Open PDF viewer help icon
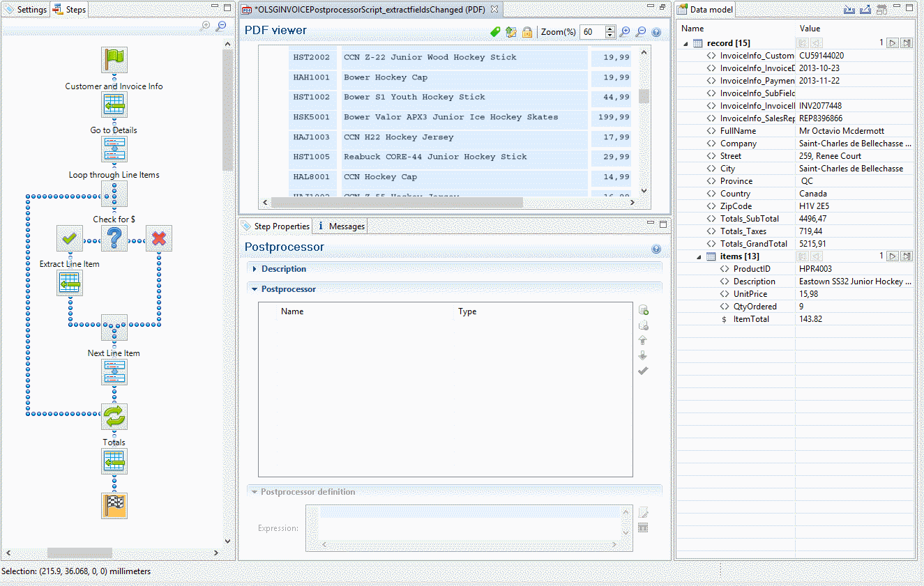Viewport: 924px width, 586px height. pos(656,32)
